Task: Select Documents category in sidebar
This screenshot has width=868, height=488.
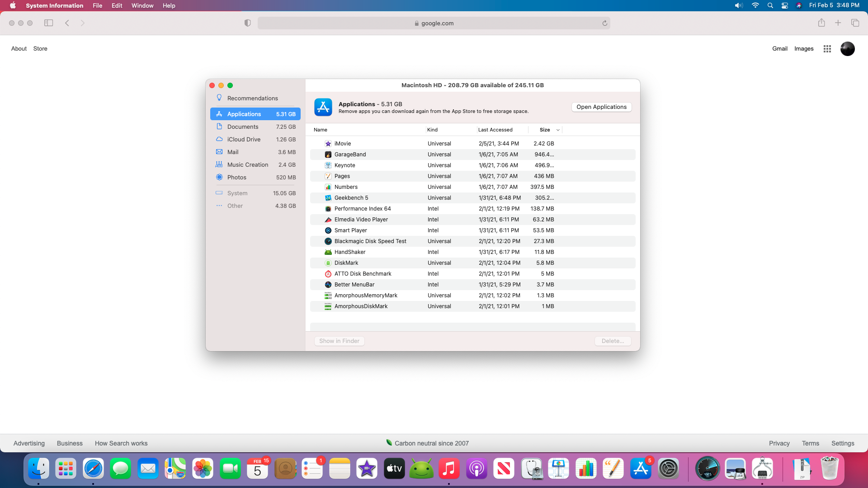Action: [x=255, y=127]
